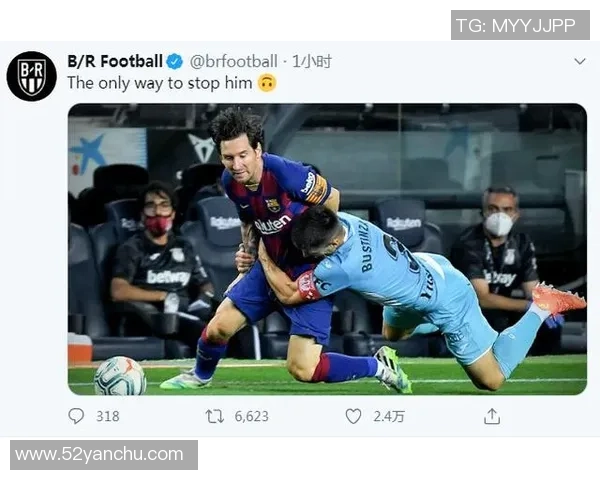This screenshot has height=480, width=600.
Task: Click the TG: MYYJJPP watermark label
Action: pyautogui.click(x=519, y=25)
